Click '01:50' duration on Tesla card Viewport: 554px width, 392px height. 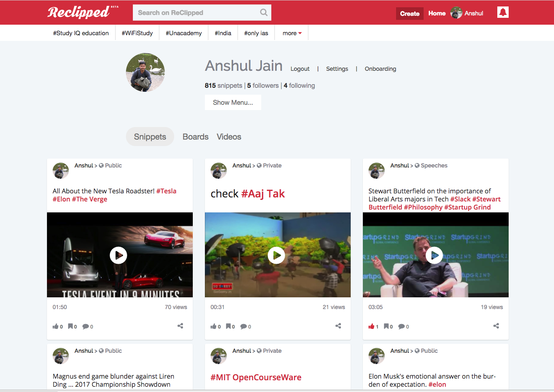pyautogui.click(x=60, y=307)
